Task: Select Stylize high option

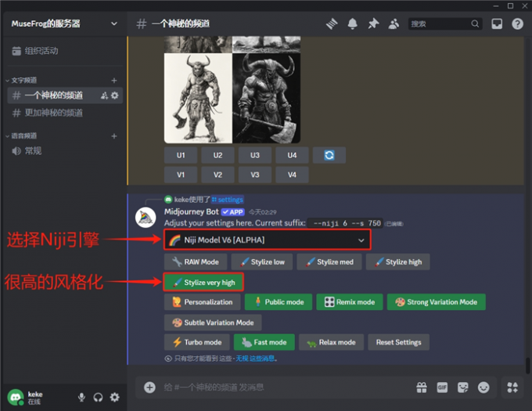Action: click(397, 262)
